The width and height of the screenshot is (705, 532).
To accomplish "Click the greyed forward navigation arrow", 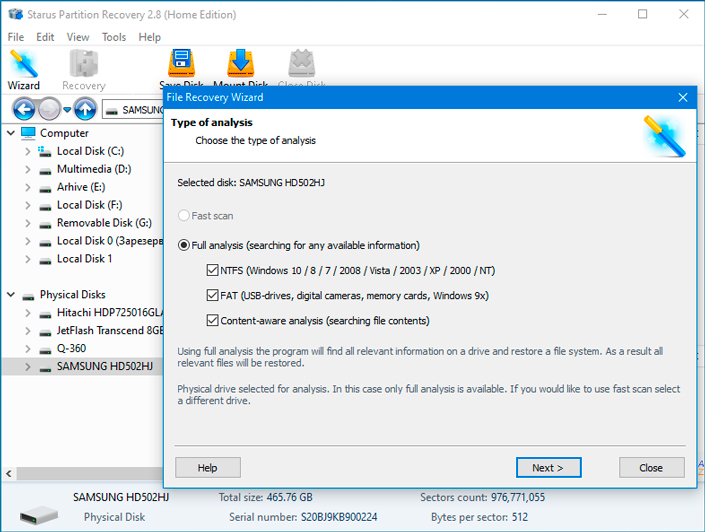I will 49,109.
